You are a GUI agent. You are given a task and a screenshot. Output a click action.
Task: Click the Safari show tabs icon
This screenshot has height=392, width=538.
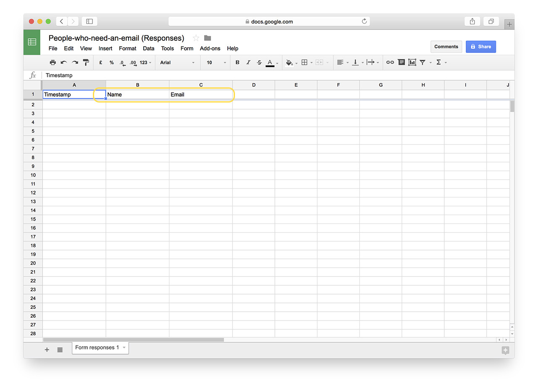[x=491, y=21]
